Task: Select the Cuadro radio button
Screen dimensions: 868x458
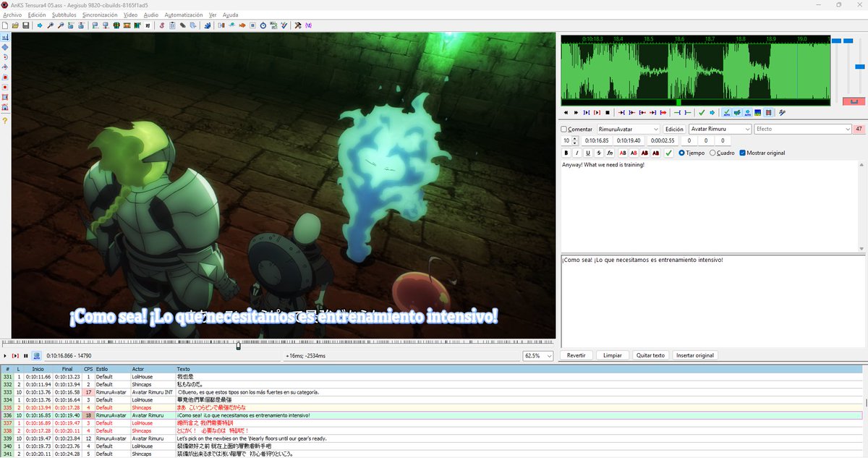Action: coord(712,153)
